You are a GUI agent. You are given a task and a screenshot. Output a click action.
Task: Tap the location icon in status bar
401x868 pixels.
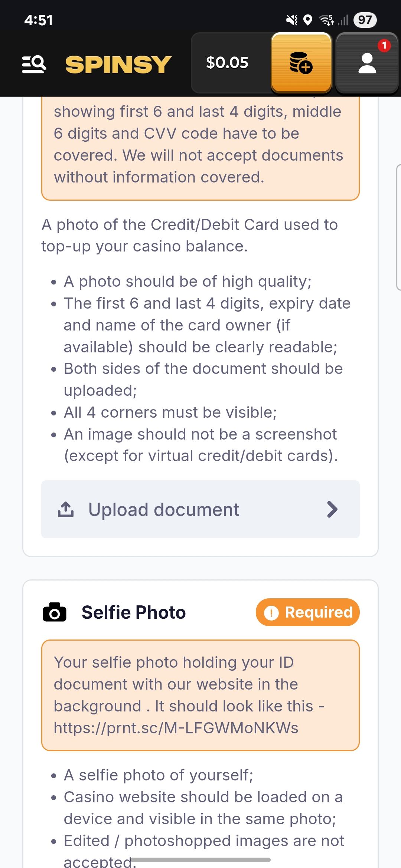click(x=308, y=20)
